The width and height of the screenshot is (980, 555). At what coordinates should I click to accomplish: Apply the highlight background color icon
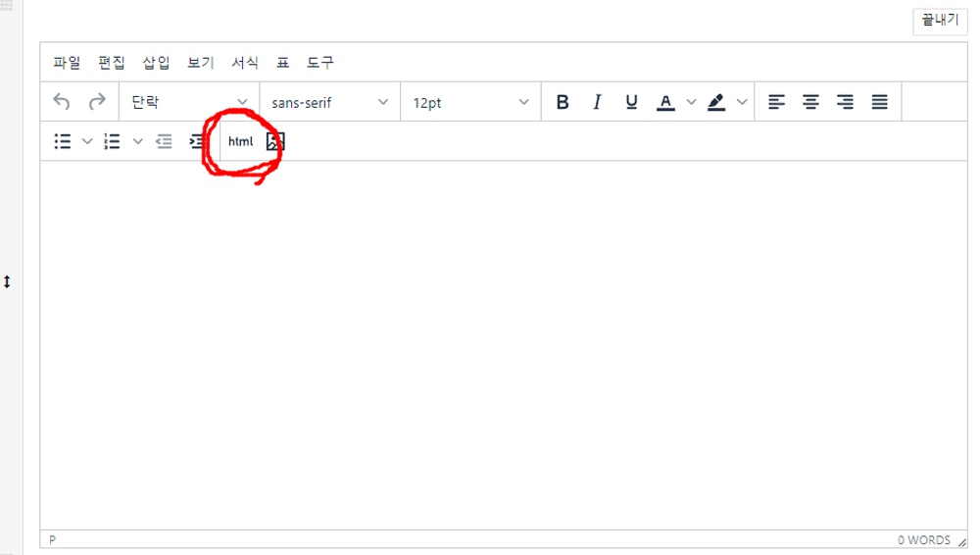click(x=716, y=102)
